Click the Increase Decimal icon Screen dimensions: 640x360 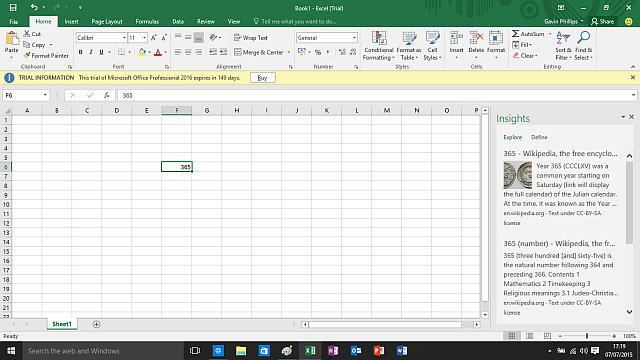pos(342,52)
